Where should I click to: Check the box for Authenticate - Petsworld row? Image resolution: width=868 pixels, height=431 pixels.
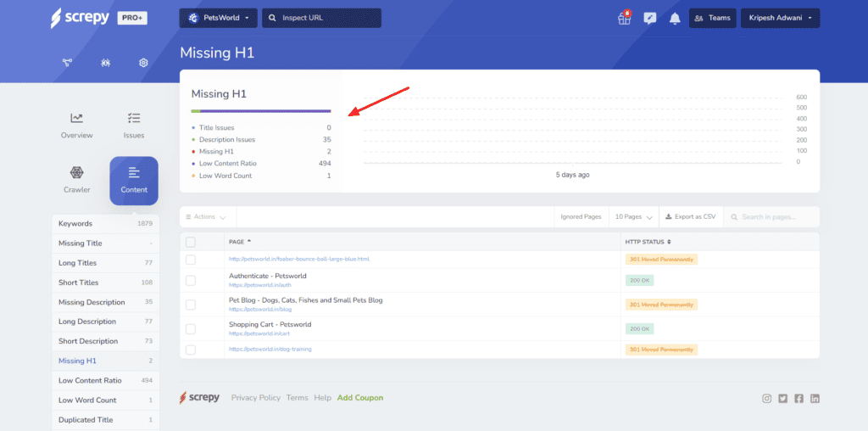[191, 280]
